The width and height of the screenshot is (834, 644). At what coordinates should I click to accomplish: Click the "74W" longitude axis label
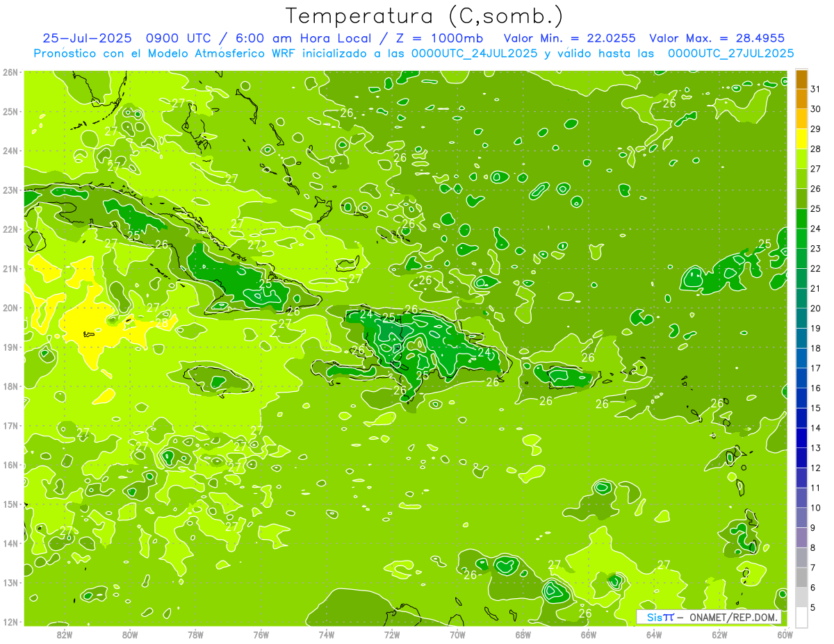[327, 635]
